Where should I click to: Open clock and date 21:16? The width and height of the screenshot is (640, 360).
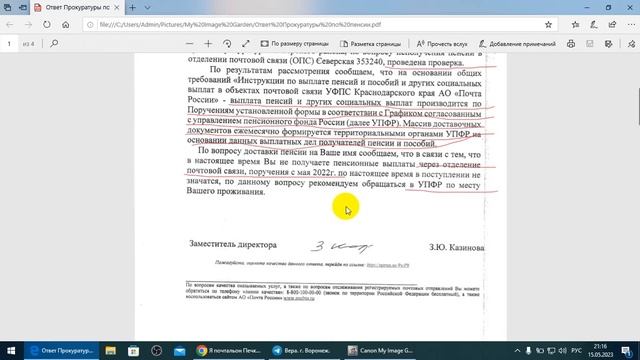click(600, 351)
